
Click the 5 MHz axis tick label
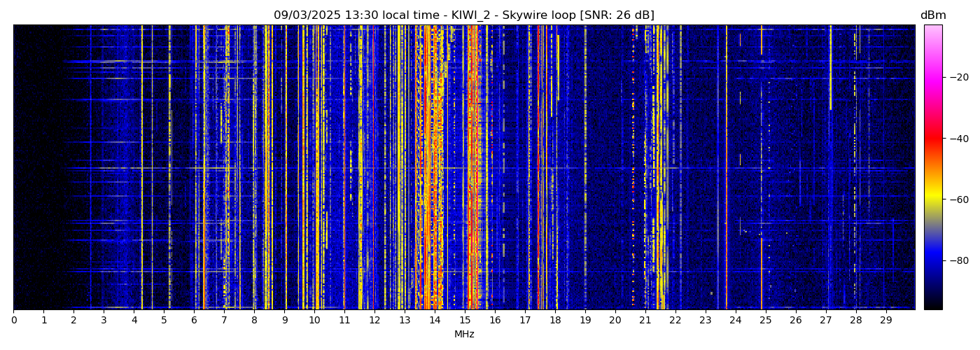coord(164,320)
